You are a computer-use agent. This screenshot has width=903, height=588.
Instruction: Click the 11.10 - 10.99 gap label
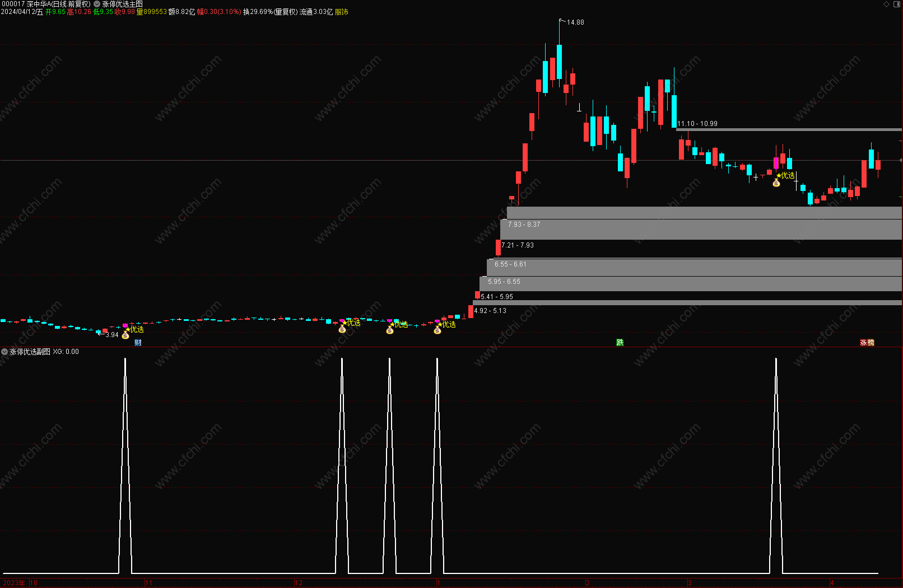click(697, 124)
